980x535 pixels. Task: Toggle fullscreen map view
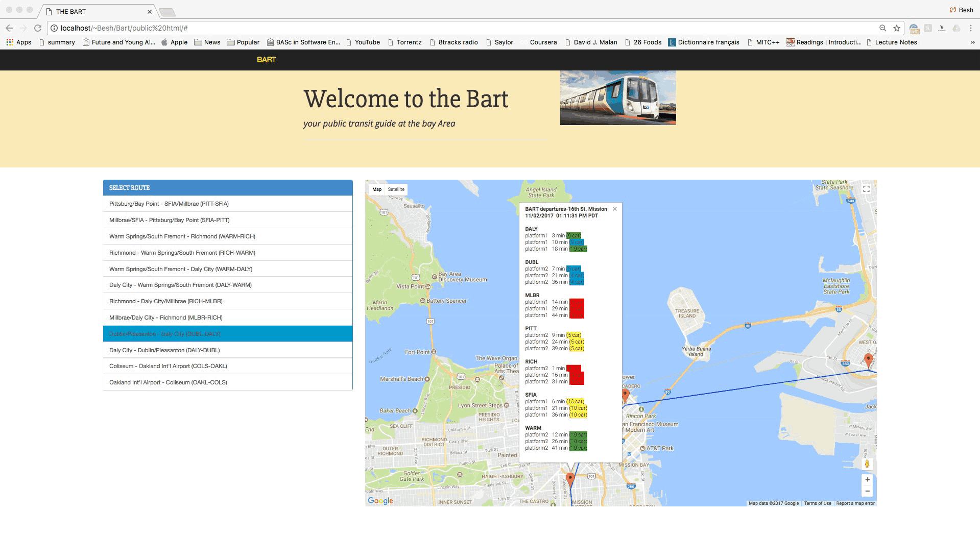pyautogui.click(x=866, y=189)
